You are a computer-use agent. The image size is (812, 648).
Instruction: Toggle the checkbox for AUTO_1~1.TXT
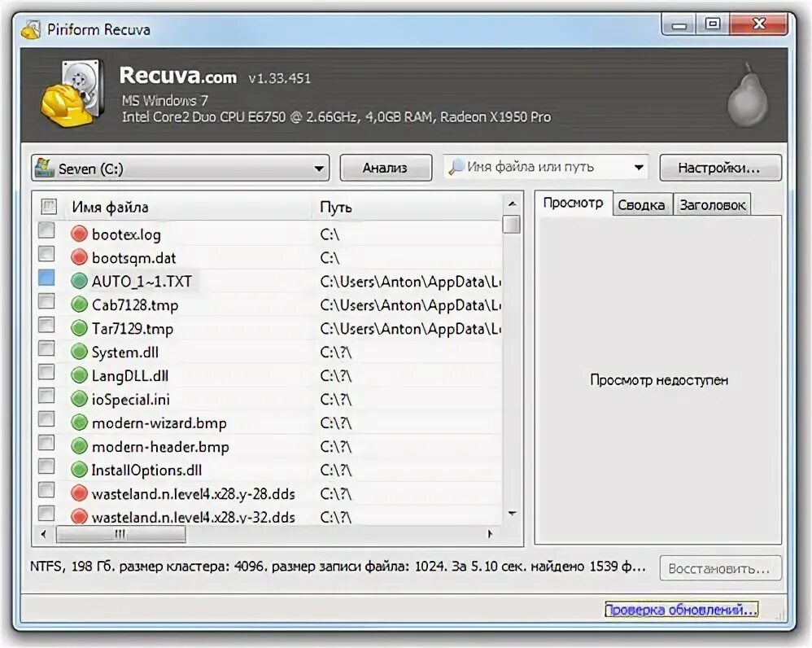pyautogui.click(x=46, y=277)
